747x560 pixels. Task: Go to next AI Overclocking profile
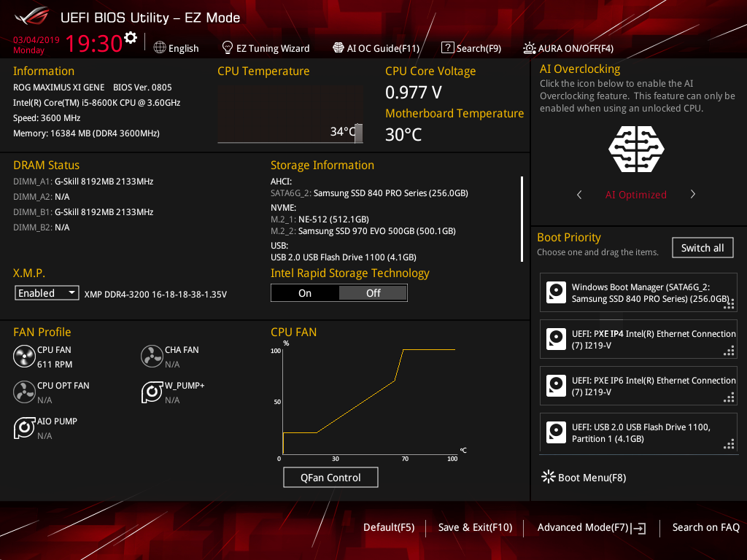693,194
